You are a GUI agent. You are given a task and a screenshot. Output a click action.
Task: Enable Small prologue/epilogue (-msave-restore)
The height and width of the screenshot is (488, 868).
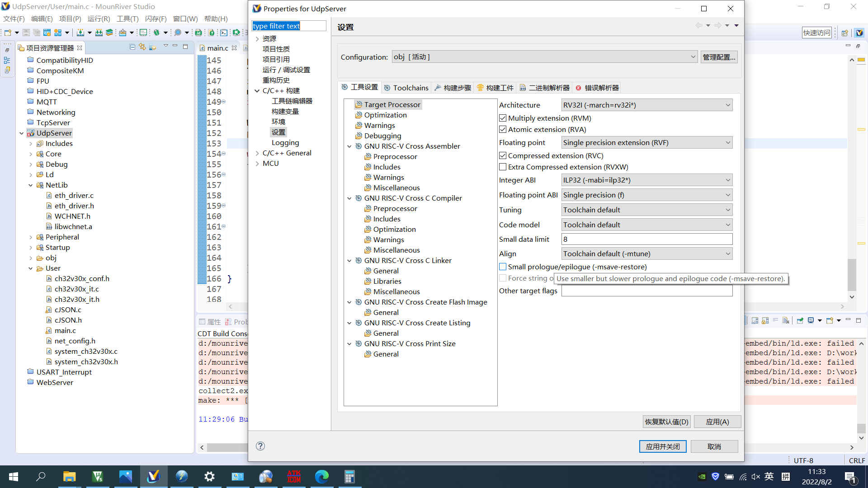tap(503, 267)
